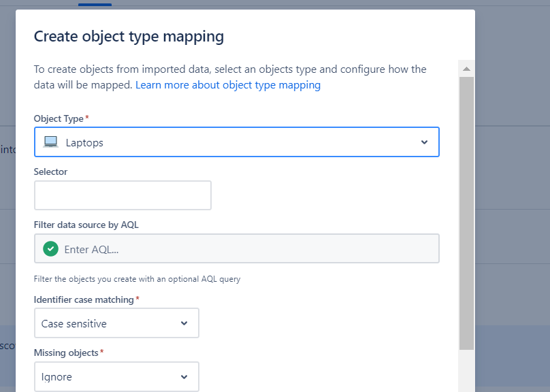Open Learn more about object type mapping
550x392 pixels.
point(228,85)
